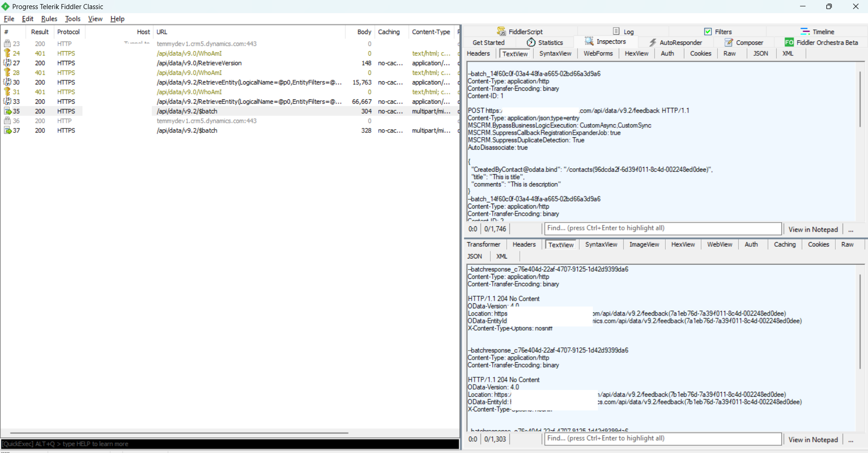Screen dimensions: 868x453
Task: Click the Fiddler app logo in title bar
Action: [x=5, y=6]
